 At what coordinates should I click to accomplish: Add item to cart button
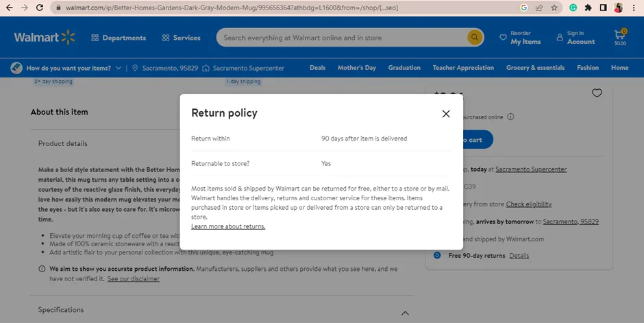(x=478, y=140)
